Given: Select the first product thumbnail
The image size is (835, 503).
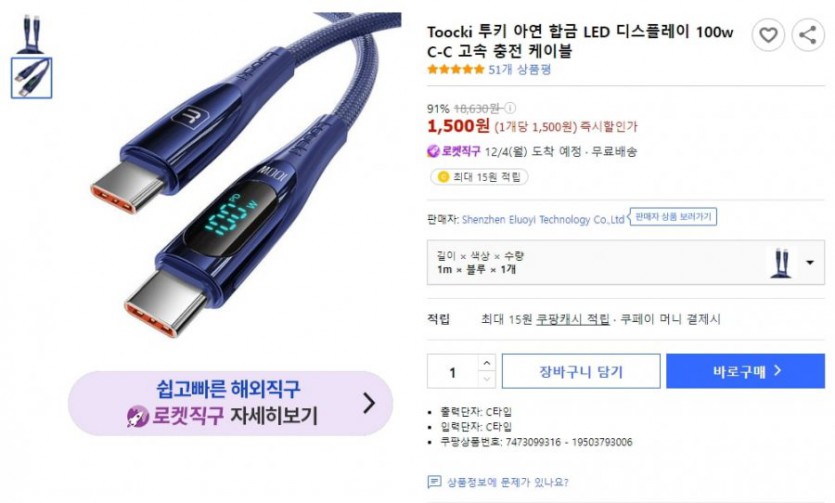Looking at the screenshot, I should [x=31, y=34].
